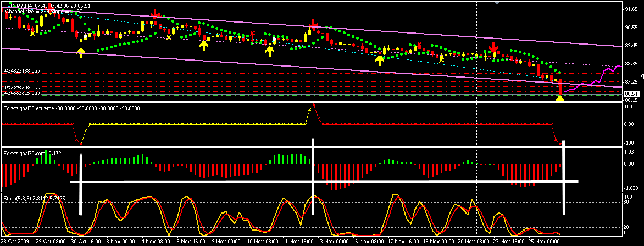The height and width of the screenshot is (246, 644).
Task: Select the grey chart shift triangle on the top edge
Action: (x=498, y=3)
